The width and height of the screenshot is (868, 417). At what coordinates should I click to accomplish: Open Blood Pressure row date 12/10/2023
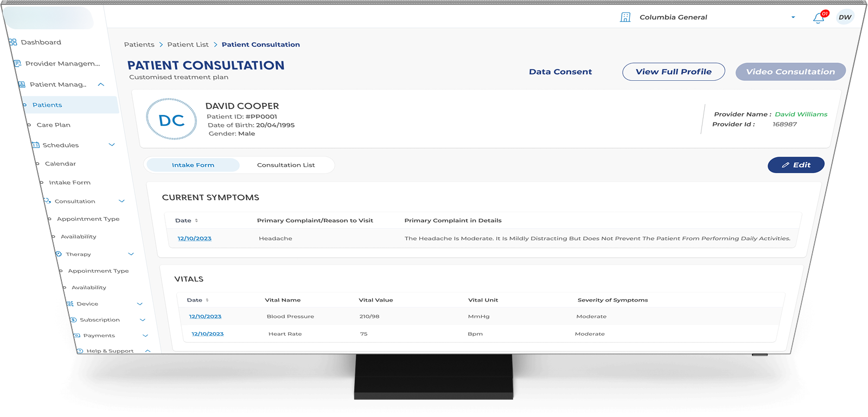[x=205, y=317]
